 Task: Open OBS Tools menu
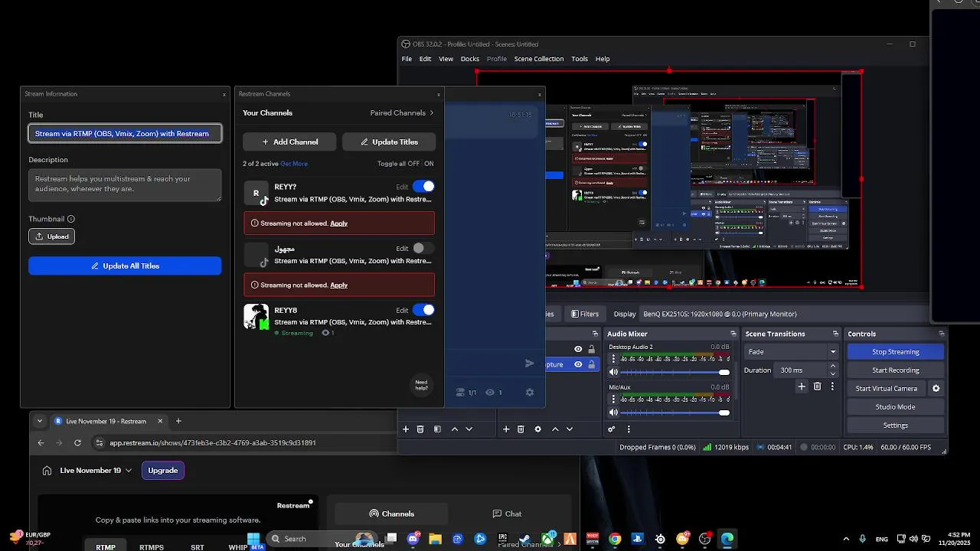[x=580, y=59]
